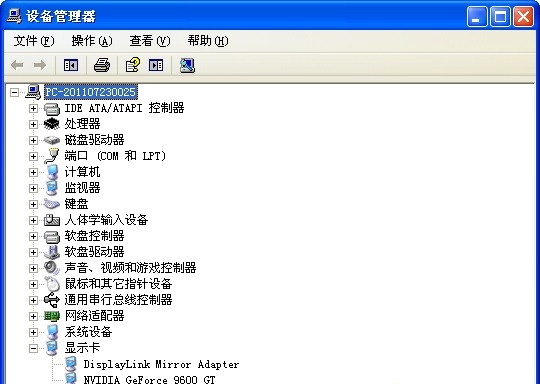Viewport: 540px width, 384px height.
Task: Click the COM and LPT port icon
Action: 52,156
